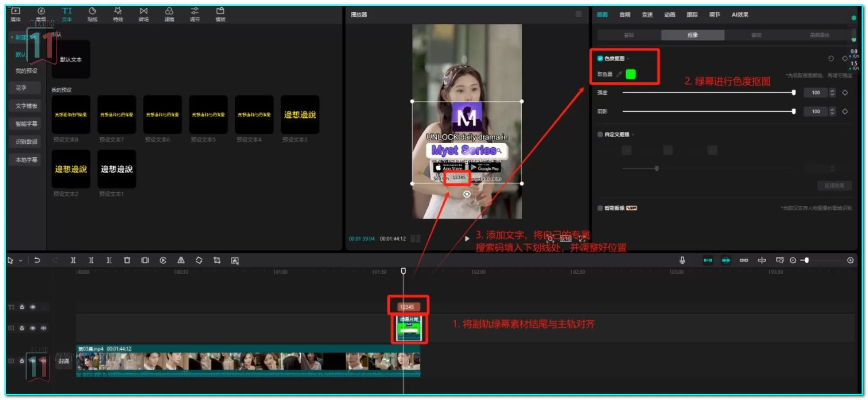Choose text preset 预设文本1
This screenshot has width=868, height=400.
(x=117, y=169)
